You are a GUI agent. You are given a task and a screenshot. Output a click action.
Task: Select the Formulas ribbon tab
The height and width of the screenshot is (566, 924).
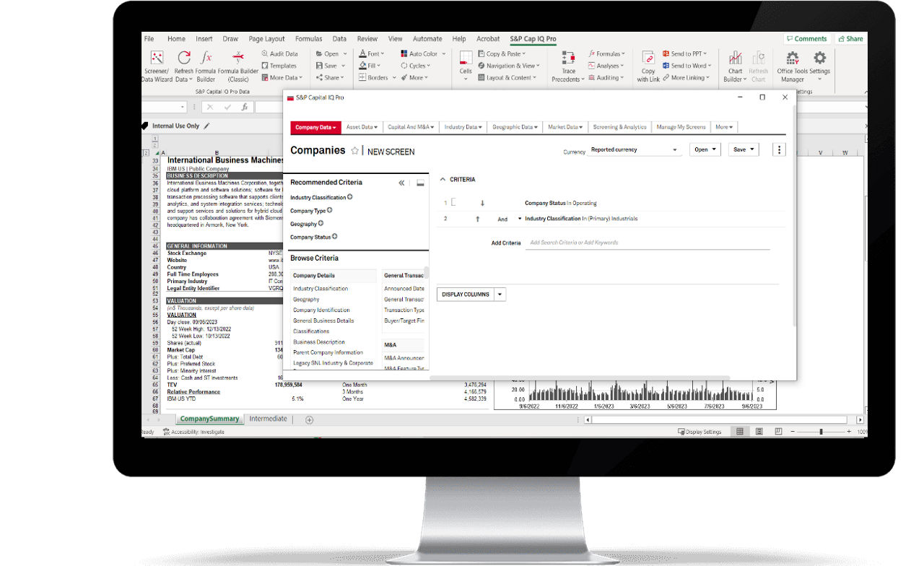tap(308, 39)
